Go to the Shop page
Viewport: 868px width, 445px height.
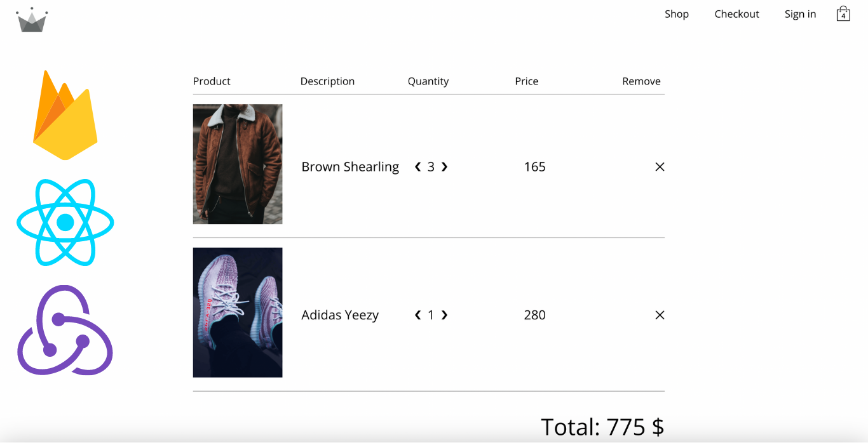(677, 14)
